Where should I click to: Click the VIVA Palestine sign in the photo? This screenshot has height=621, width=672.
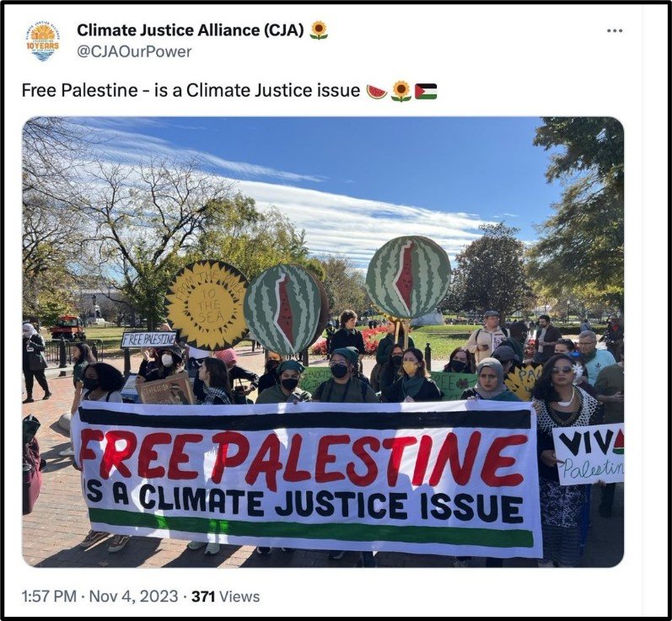tap(588, 453)
